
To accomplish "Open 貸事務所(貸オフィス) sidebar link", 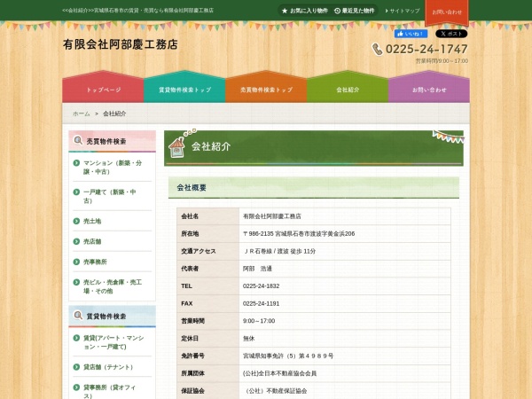I will pyautogui.click(x=110, y=391).
